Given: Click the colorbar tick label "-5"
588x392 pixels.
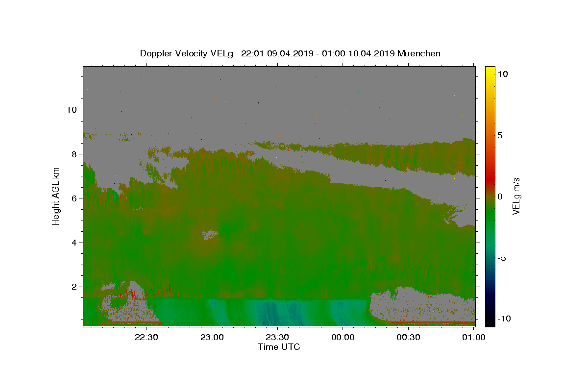Looking at the screenshot, I should (502, 258).
